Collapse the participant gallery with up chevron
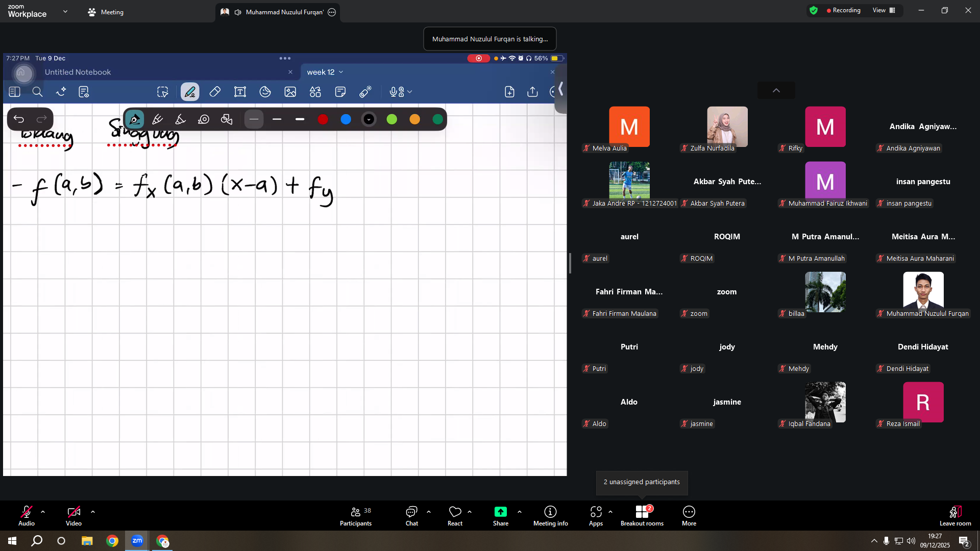 pos(776,90)
